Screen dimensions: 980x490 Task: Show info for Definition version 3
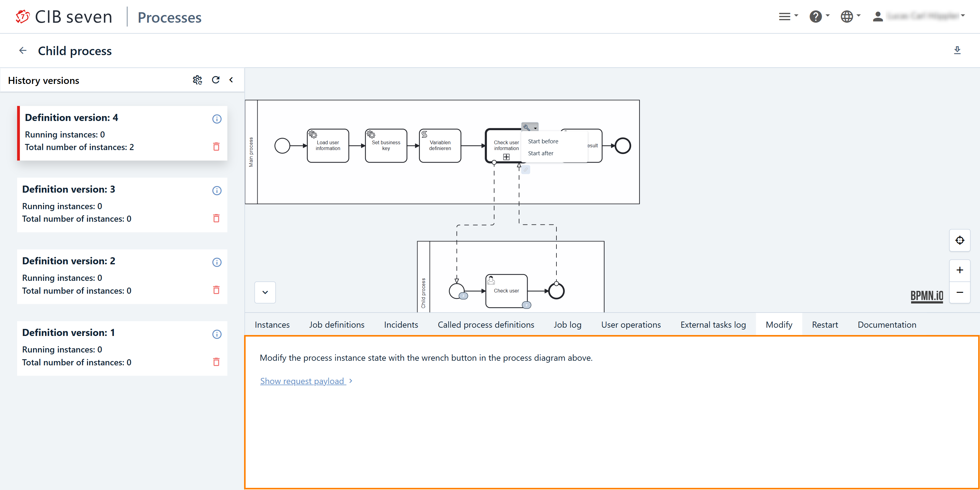pyautogui.click(x=217, y=190)
